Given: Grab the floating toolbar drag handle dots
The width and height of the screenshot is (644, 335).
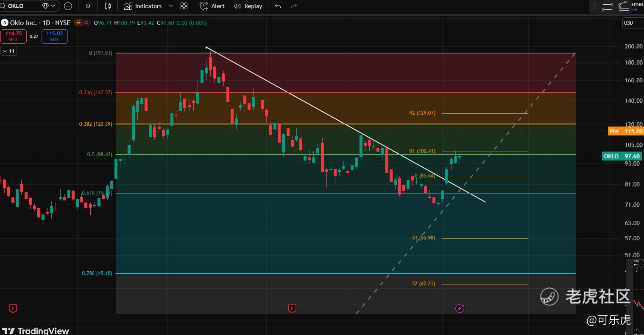Looking at the screenshot, I should (x=594, y=6).
